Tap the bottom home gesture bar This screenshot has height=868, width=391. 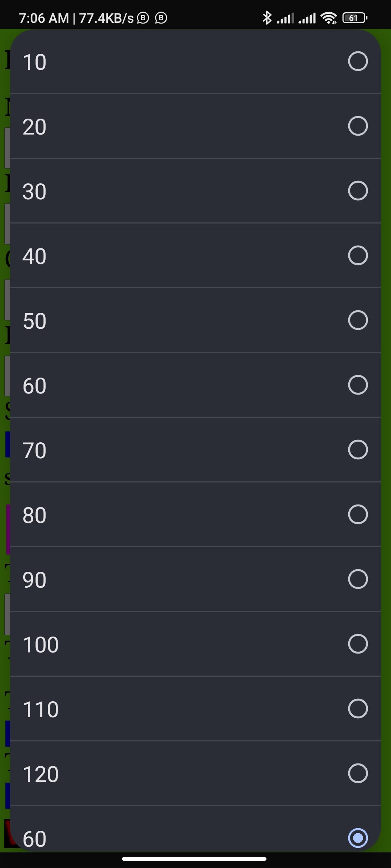click(x=194, y=859)
